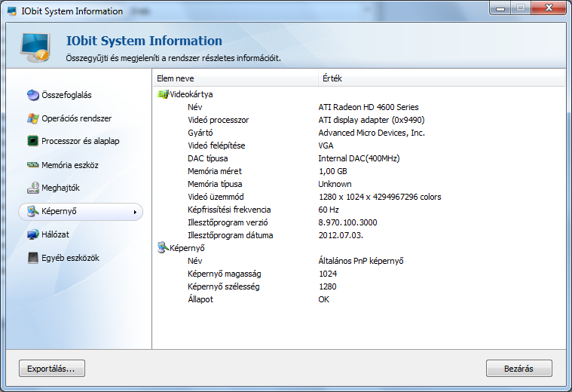Click the Internal DAC(400MHz) value
This screenshot has height=392, width=572.
coord(359,158)
